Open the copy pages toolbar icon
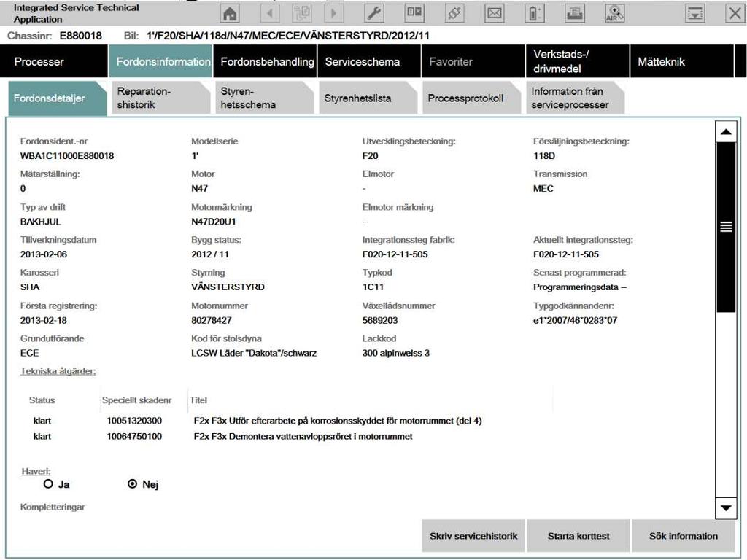The image size is (747, 560). tap(301, 13)
